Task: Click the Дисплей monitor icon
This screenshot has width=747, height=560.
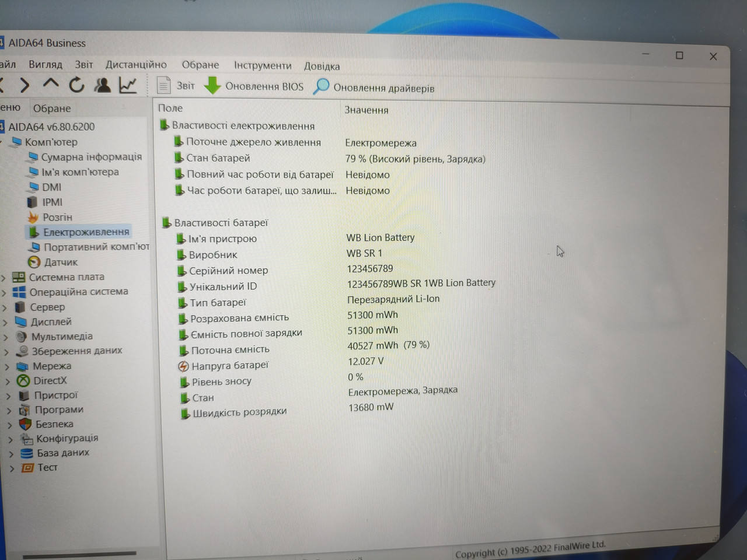Action: click(21, 321)
